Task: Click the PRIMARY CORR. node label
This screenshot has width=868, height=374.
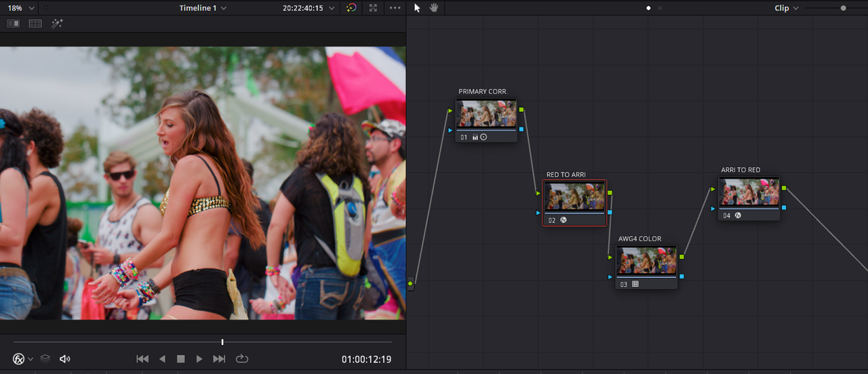Action: 483,91
